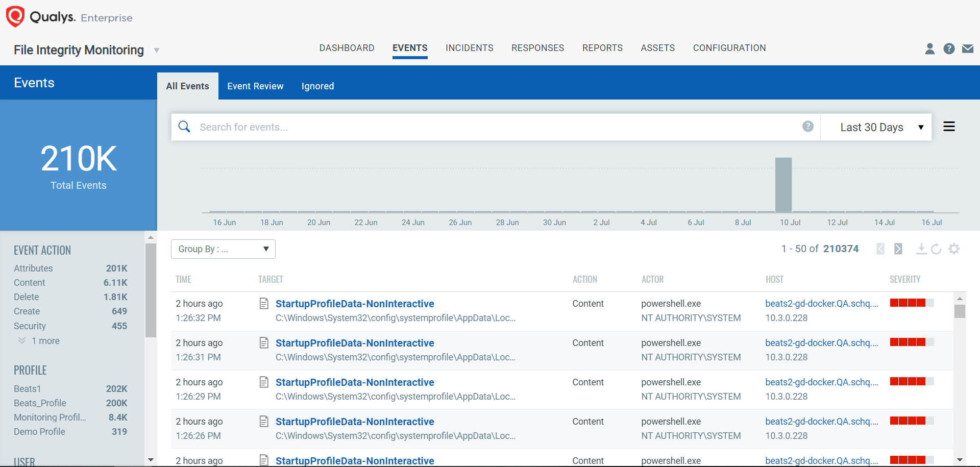This screenshot has width=980, height=467.
Task: Click the search help icon in search bar
Action: click(x=807, y=127)
